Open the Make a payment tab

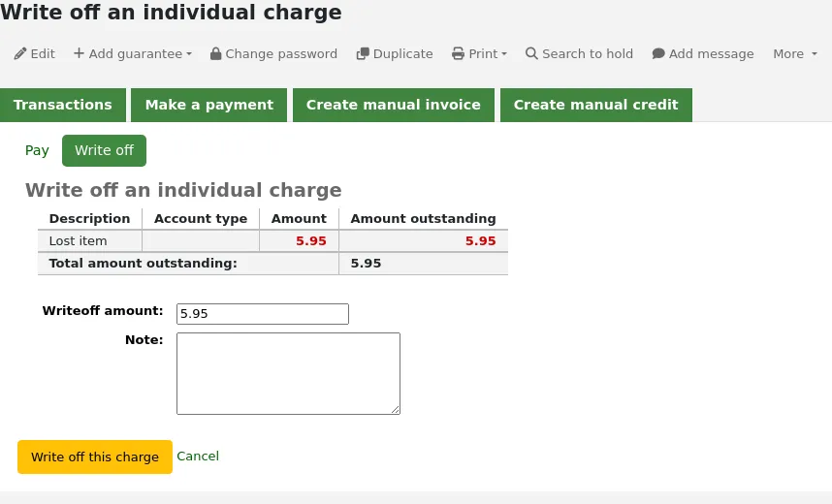[x=209, y=105]
